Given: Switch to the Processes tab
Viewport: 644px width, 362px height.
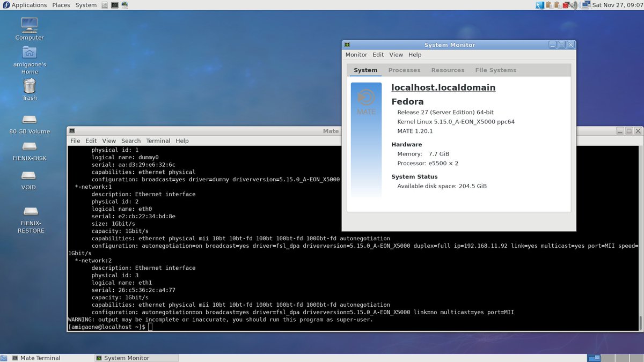Looking at the screenshot, I should [x=404, y=70].
